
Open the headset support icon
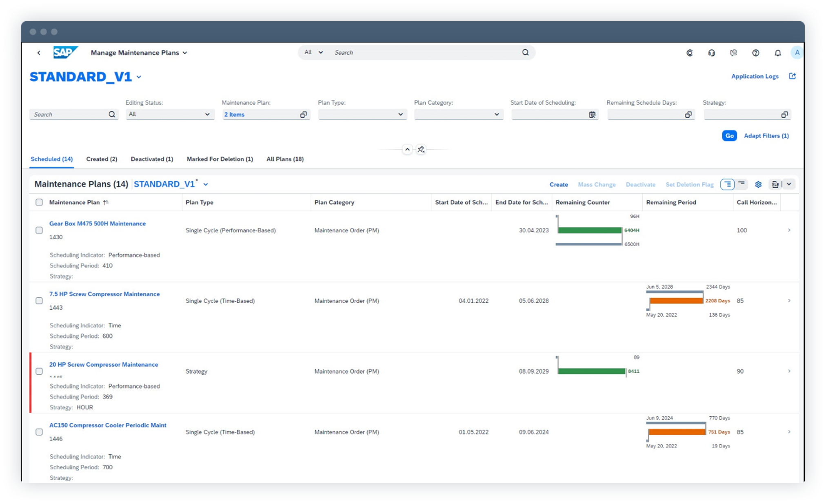point(711,53)
